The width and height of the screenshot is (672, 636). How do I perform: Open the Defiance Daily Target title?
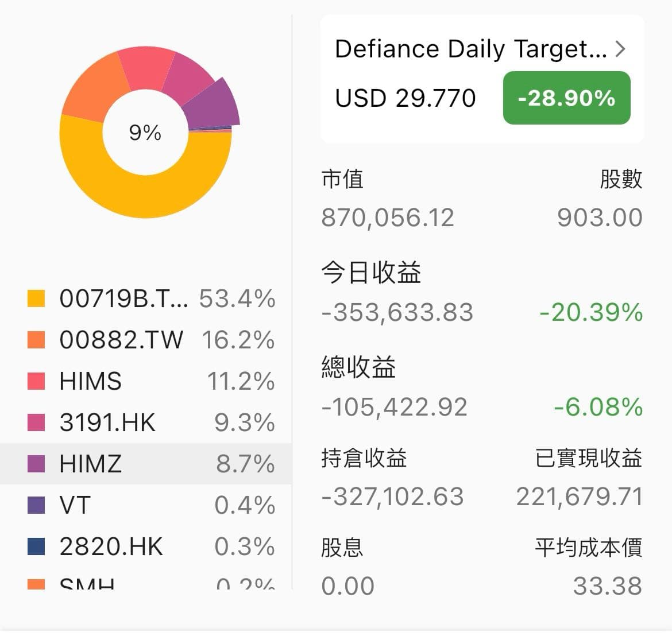pyautogui.click(x=470, y=49)
